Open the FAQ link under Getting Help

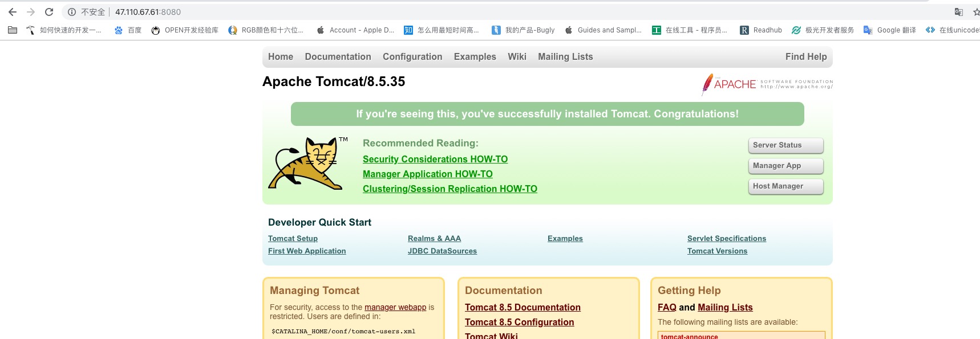(667, 308)
